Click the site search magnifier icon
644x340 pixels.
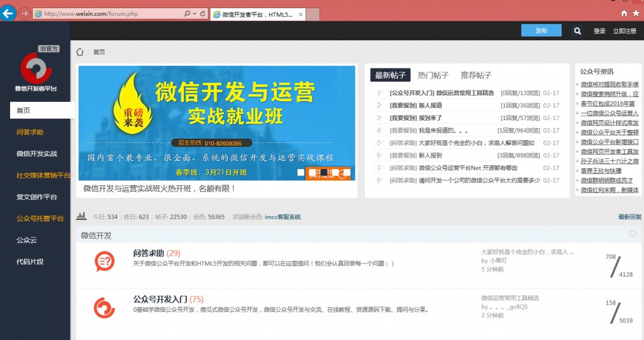point(577,31)
